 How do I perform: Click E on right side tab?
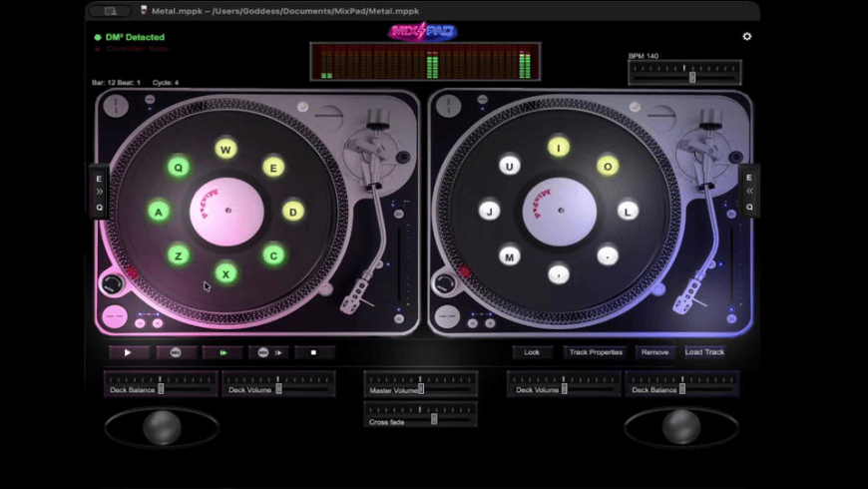(749, 178)
